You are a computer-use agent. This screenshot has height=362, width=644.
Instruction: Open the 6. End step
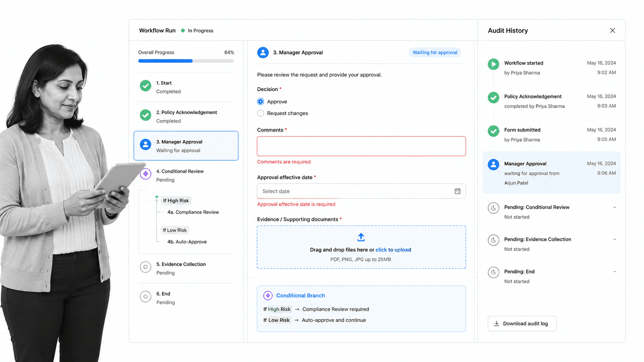(x=186, y=298)
